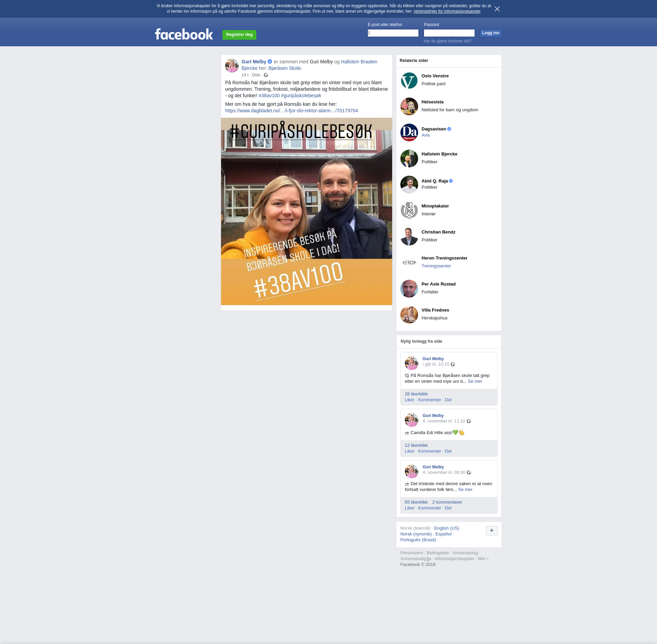
Task: Open retningslinjer for informasjonskapsler link
Action: click(447, 11)
